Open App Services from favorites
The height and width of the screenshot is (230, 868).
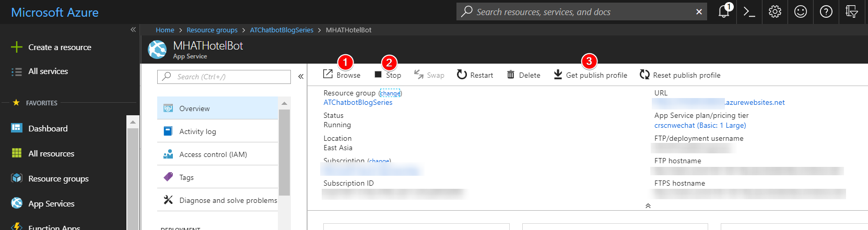[51, 203]
